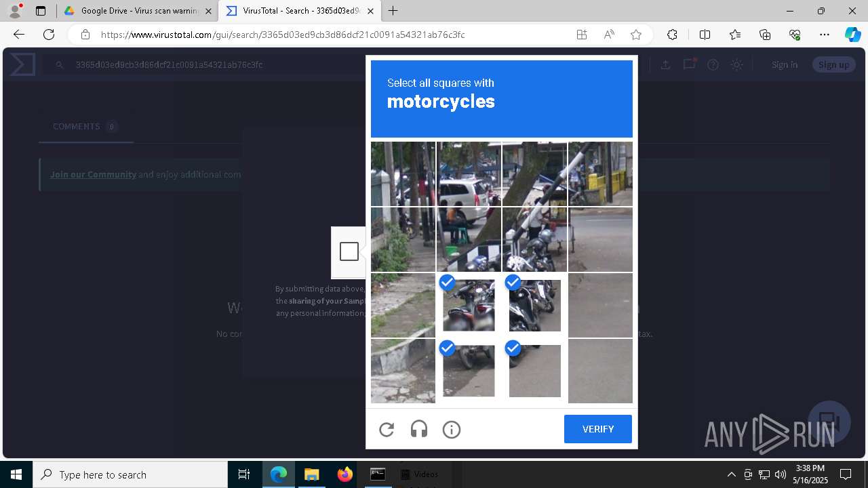Toggle VirusTotal light/dark theme

(x=736, y=64)
